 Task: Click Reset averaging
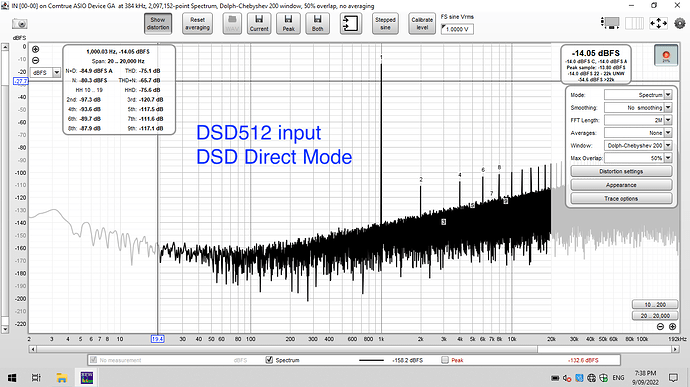pyautogui.click(x=198, y=23)
